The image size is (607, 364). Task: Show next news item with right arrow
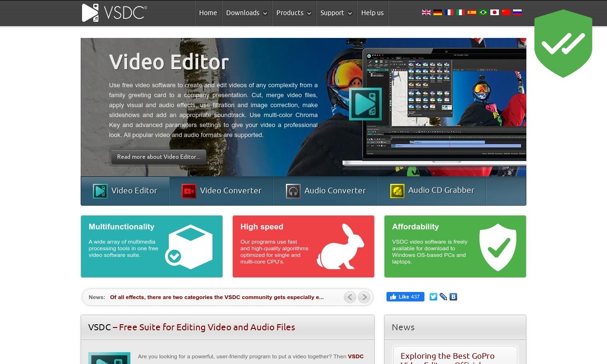pyautogui.click(x=364, y=297)
